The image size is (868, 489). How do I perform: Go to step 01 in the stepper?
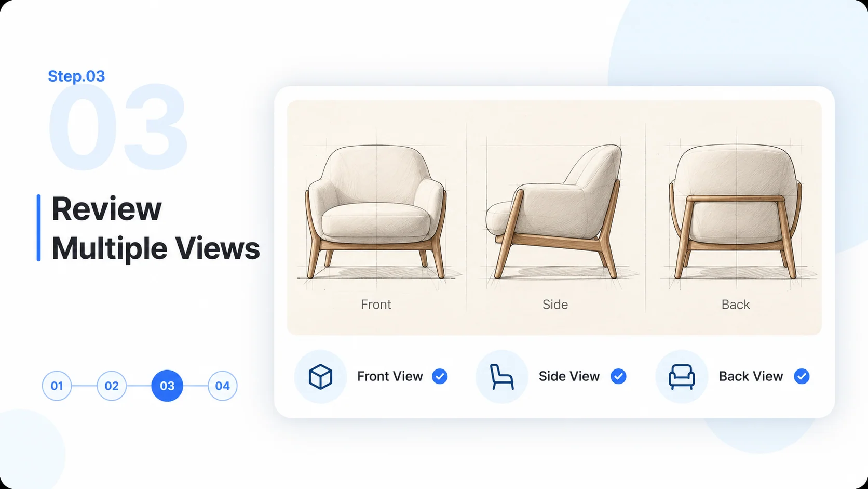point(57,386)
